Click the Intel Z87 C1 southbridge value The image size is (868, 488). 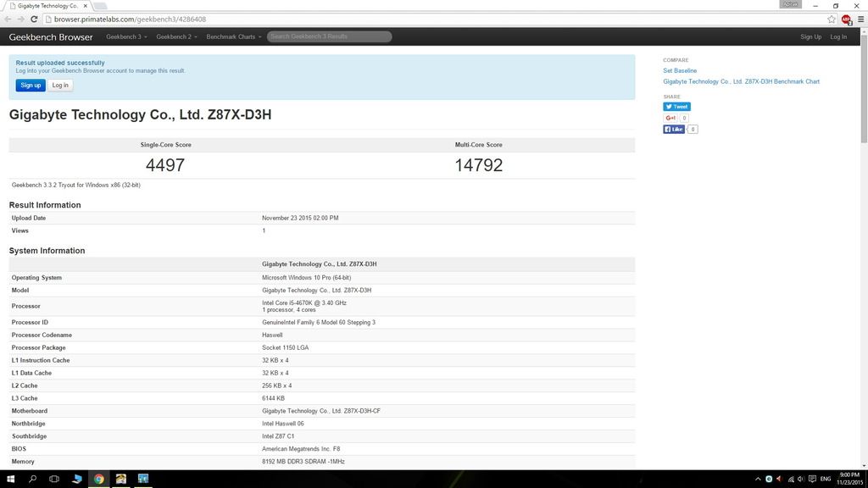[278, 436]
